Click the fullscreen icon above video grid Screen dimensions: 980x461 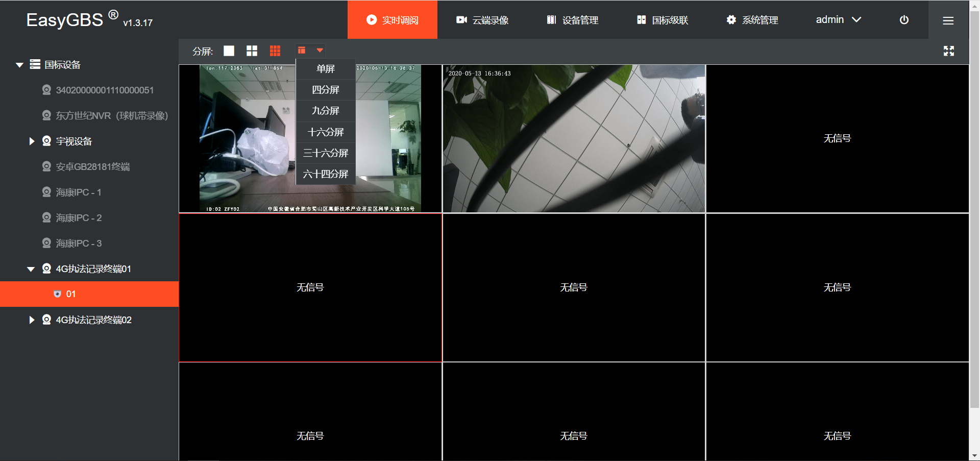point(949,51)
